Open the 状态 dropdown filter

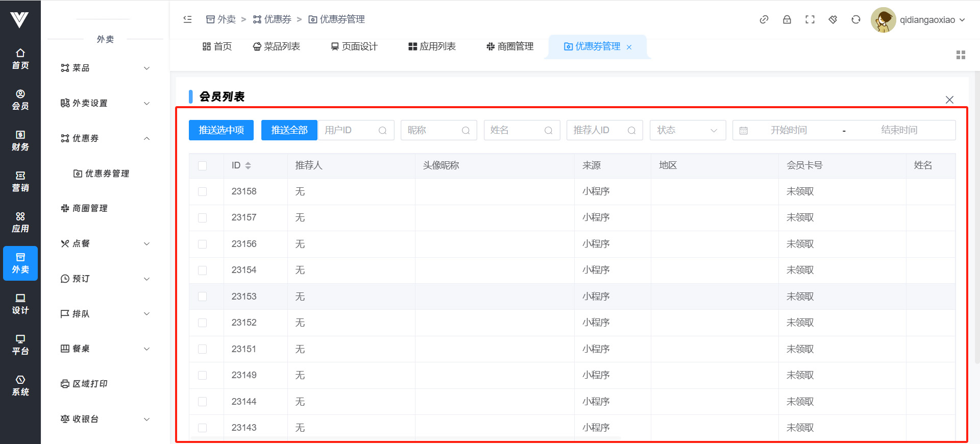687,130
